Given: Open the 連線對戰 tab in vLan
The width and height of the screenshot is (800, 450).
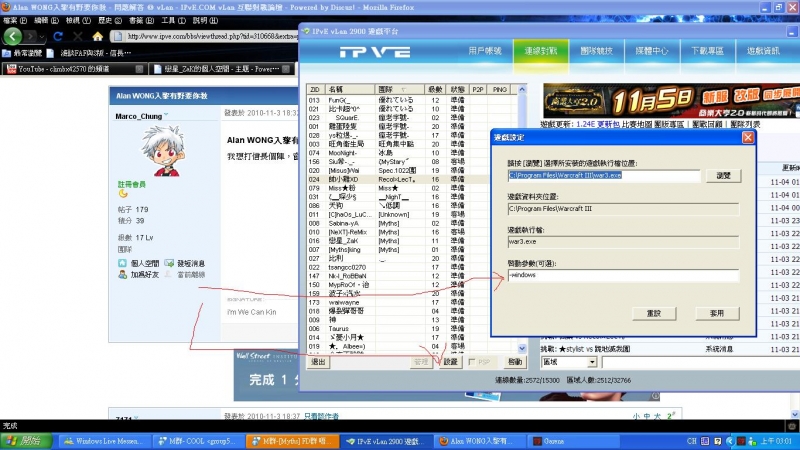Looking at the screenshot, I should (x=541, y=51).
